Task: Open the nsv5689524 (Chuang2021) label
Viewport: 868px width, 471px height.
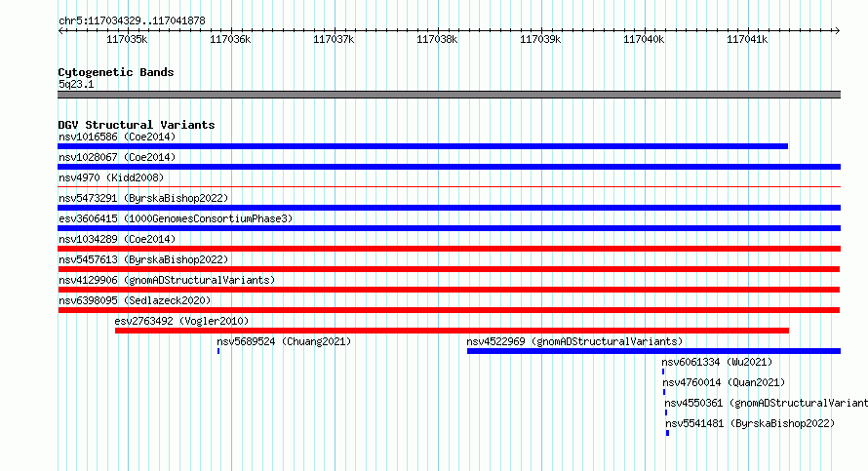Action: [284, 341]
